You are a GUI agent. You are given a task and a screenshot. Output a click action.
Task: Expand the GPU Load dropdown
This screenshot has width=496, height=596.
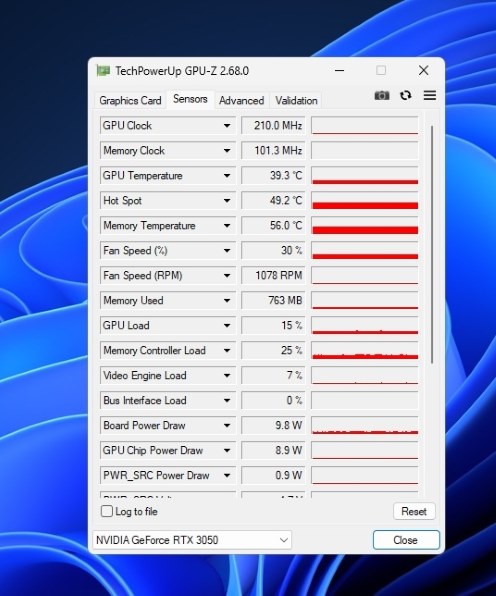[227, 325]
